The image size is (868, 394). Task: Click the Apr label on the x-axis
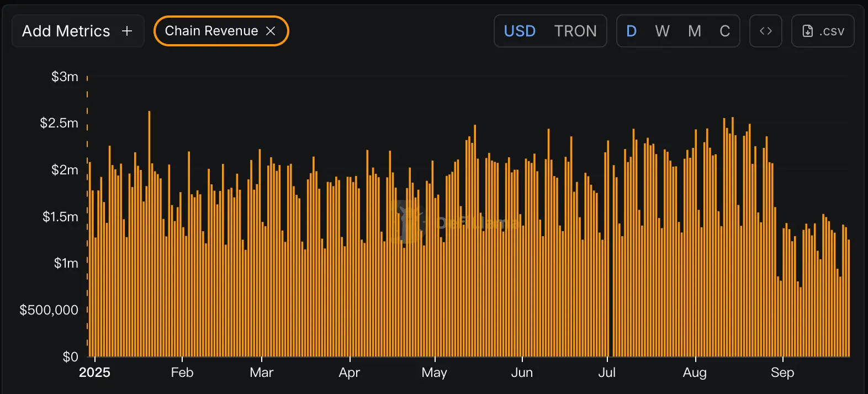pos(350,372)
